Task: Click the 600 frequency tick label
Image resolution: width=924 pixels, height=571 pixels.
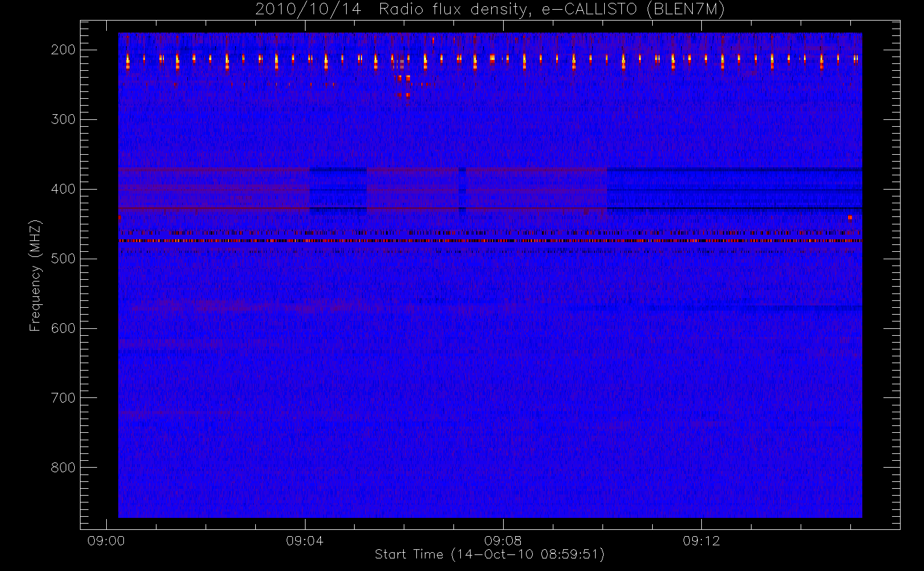Action: coord(63,328)
